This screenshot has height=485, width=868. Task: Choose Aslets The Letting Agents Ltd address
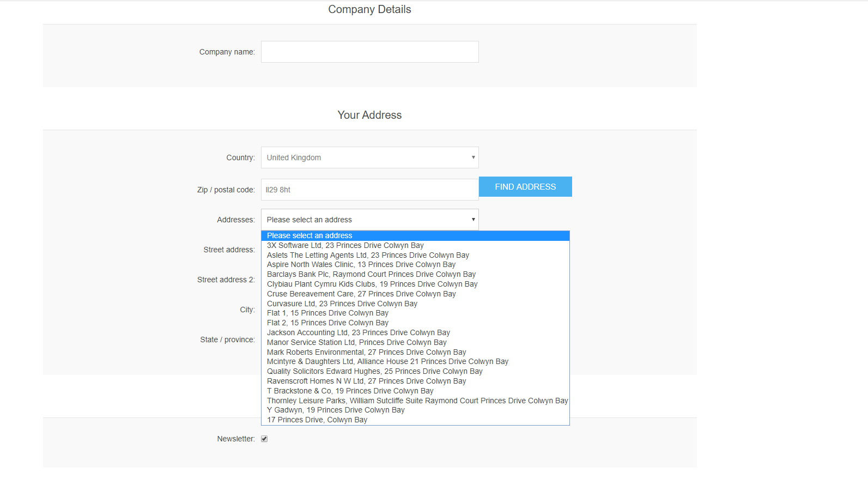tap(415, 255)
